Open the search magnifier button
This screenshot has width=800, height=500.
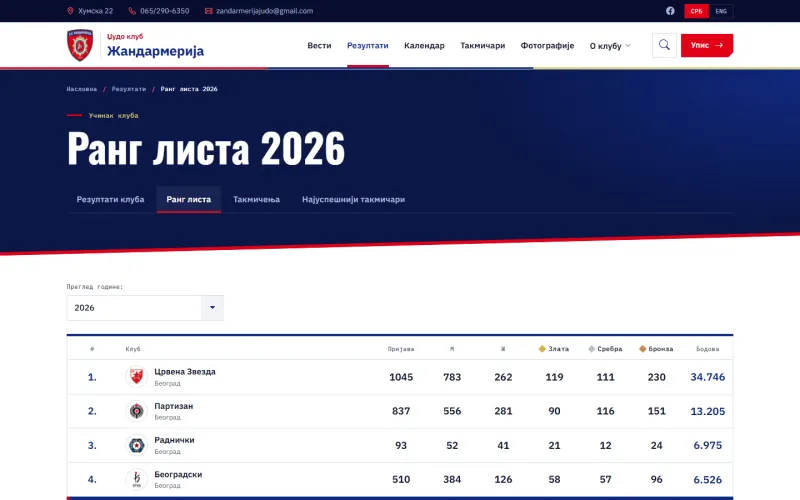pyautogui.click(x=664, y=45)
